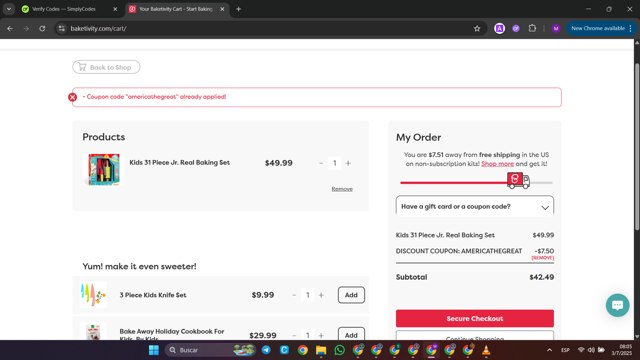Select the Your Baketivity Cart tab
Screen dimensions: 640x360
point(176,9)
